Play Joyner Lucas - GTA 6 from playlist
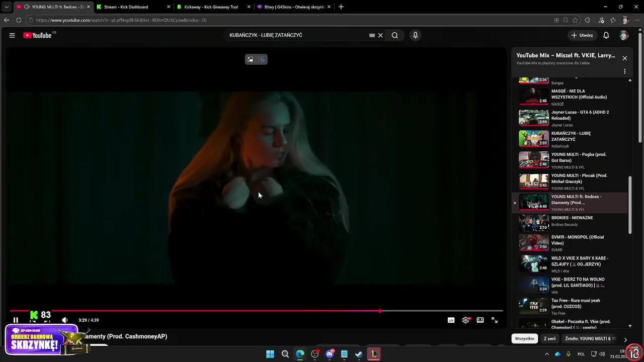The width and height of the screenshot is (644, 362). coord(570,118)
